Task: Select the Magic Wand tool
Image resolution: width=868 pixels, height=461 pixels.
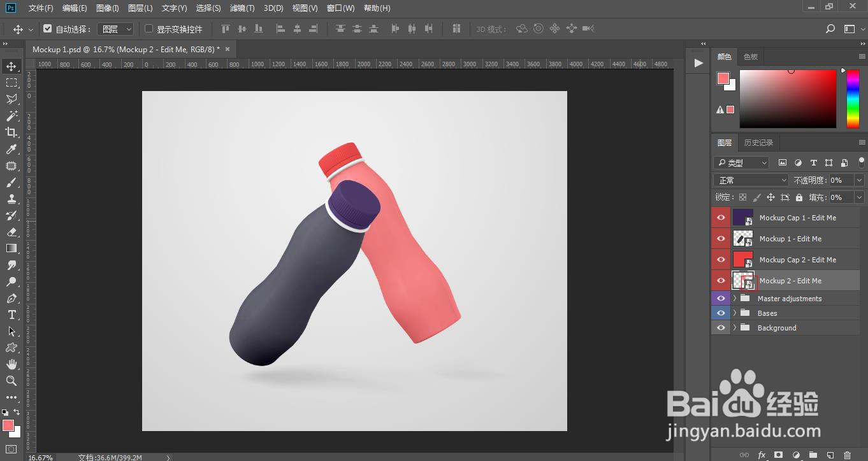Action: pos(11,116)
